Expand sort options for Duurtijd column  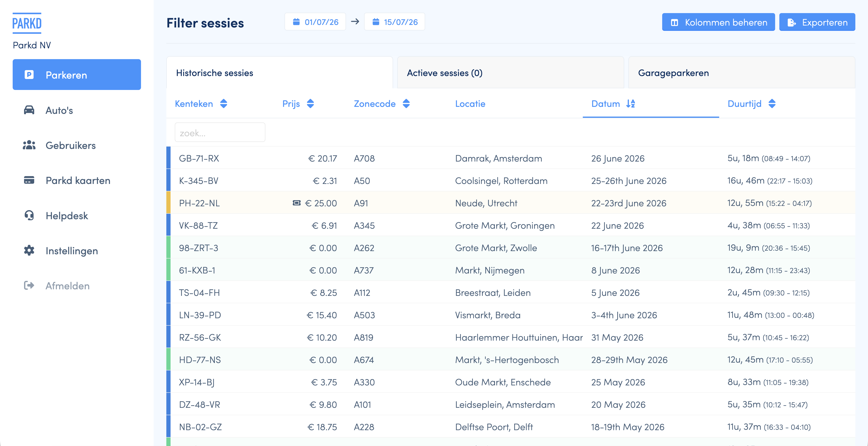tap(772, 103)
